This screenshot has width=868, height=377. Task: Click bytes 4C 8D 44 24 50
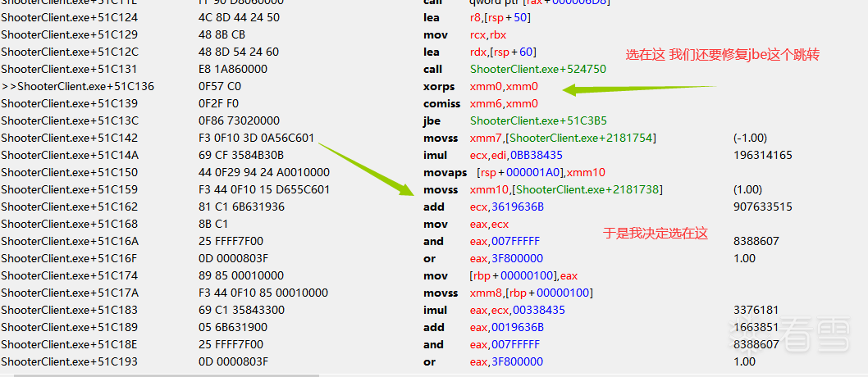[239, 18]
